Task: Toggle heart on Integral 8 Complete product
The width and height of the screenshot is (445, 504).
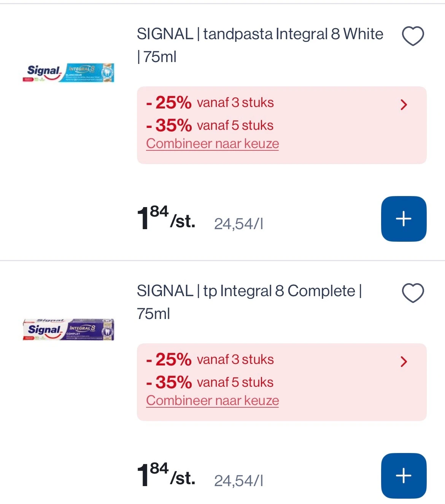Action: click(x=413, y=293)
